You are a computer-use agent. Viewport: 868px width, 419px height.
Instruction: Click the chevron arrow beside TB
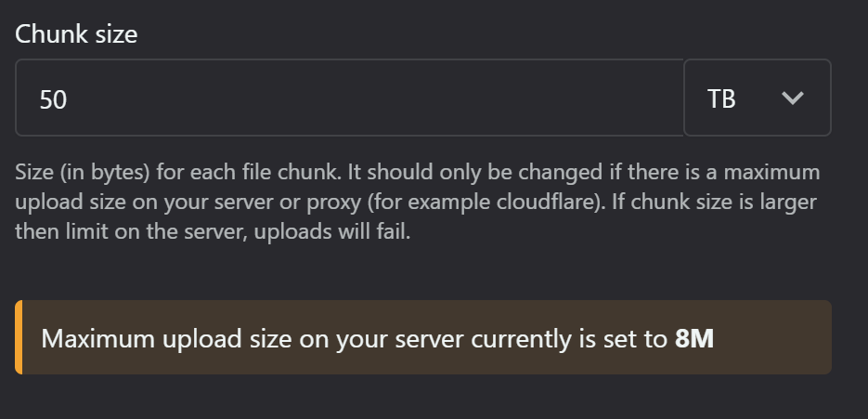(792, 98)
